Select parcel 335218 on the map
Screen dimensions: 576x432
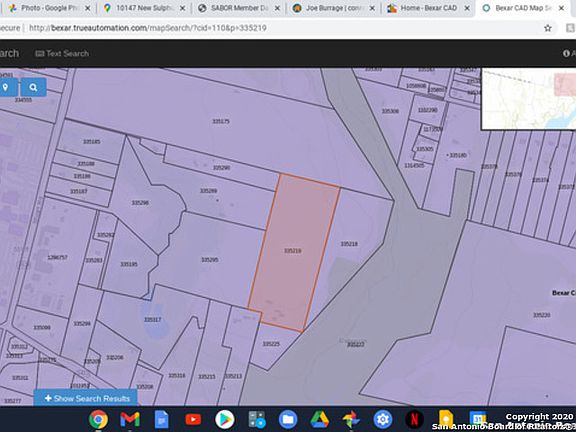(349, 244)
